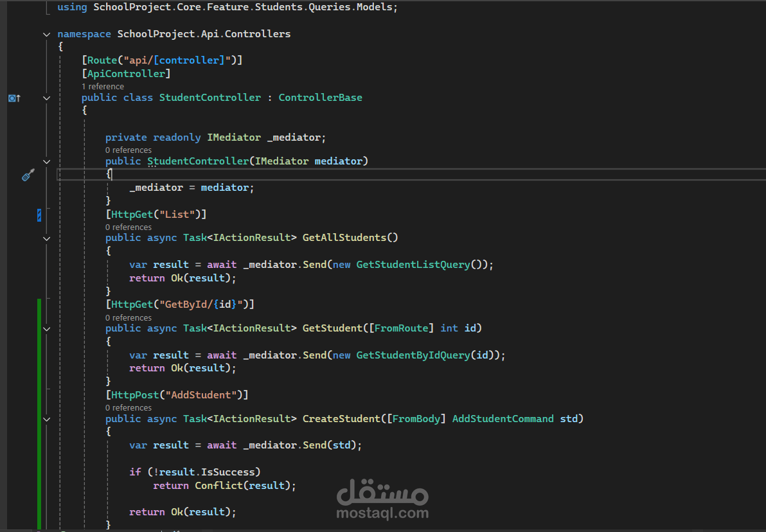Click the "AddStudent" route string
The image size is (766, 532).
pos(200,395)
